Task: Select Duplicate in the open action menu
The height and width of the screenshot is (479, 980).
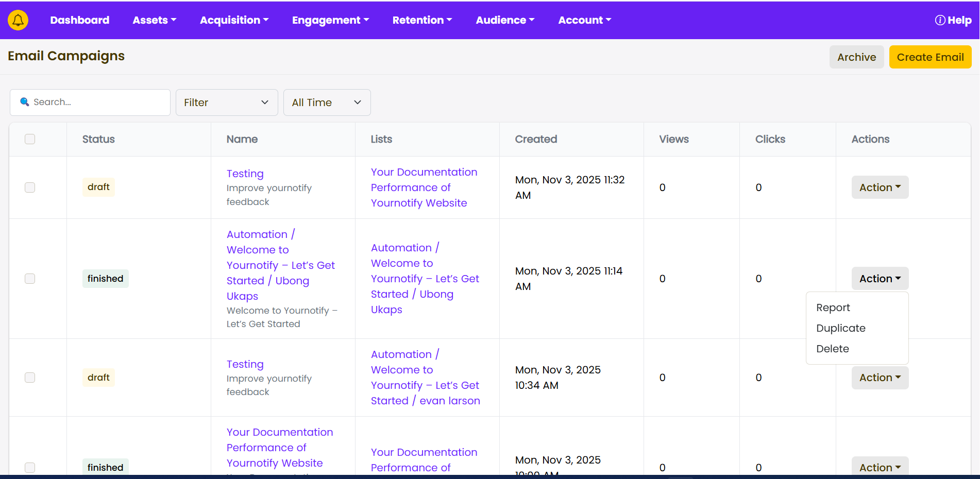Action: tap(840, 328)
